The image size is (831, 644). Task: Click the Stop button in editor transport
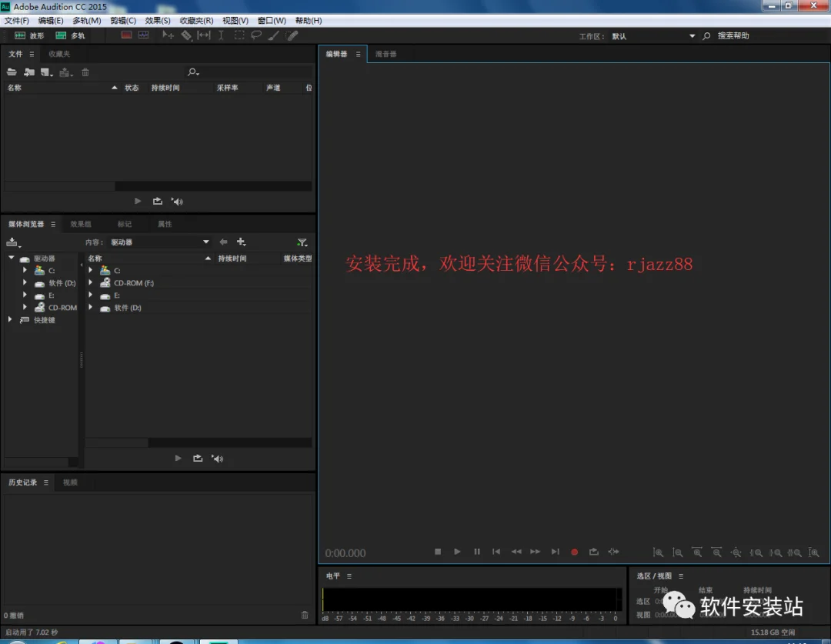click(438, 552)
